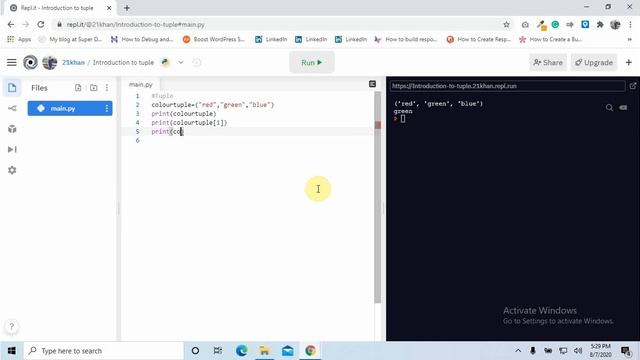Add a new file in Files panel
This screenshot has width=640, height=360.
click(x=78, y=88)
